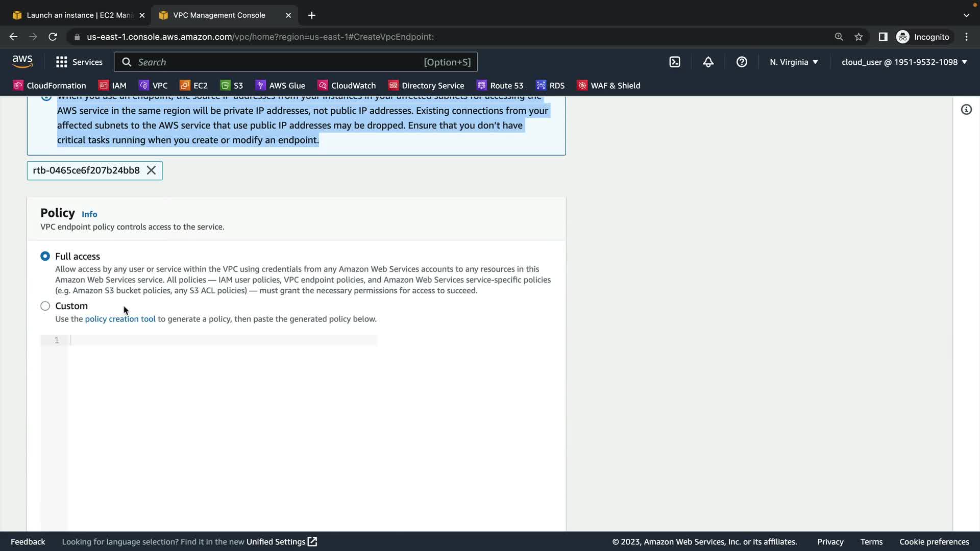Viewport: 980px width, 551px height.
Task: Click into the policy editor text area
Action: coord(224,340)
